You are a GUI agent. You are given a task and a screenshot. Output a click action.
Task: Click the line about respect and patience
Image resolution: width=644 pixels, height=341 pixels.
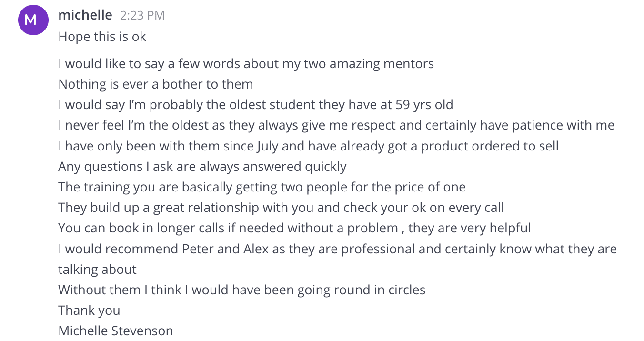tap(336, 125)
